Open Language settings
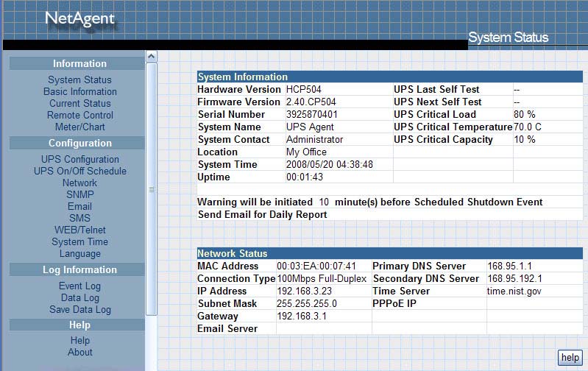Image resolution: width=588 pixels, height=371 pixels. click(80, 254)
